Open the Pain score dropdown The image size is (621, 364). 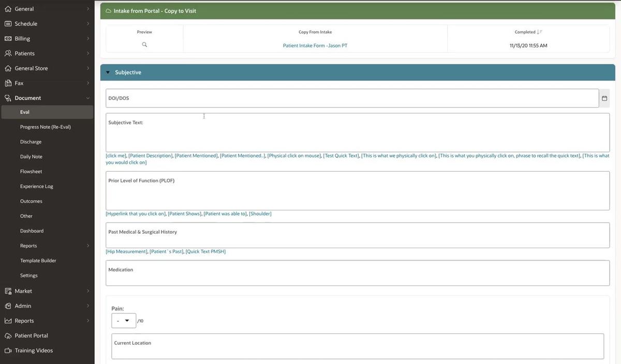pyautogui.click(x=124, y=320)
